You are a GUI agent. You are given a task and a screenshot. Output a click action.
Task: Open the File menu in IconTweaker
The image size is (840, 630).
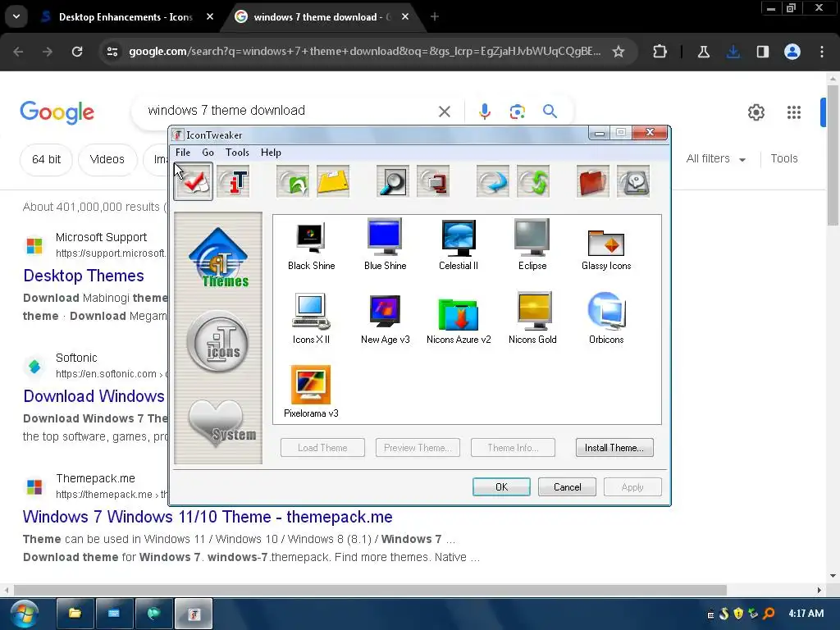[x=183, y=152]
